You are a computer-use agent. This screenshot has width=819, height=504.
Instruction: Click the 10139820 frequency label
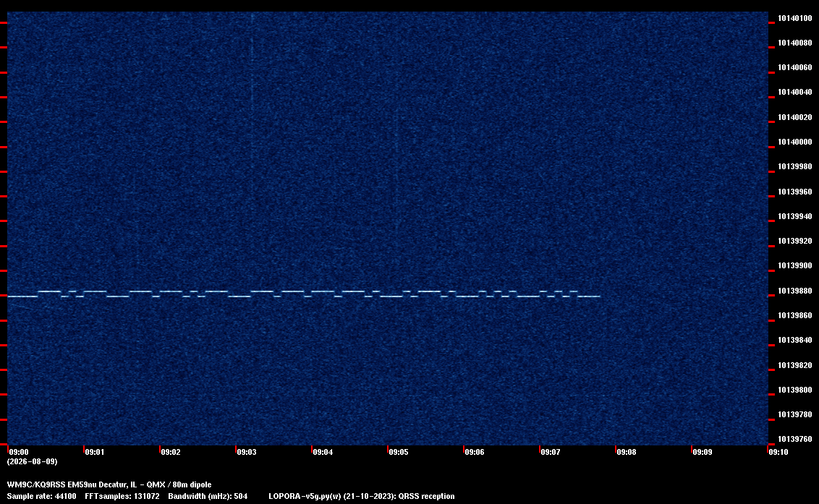pyautogui.click(x=795, y=365)
